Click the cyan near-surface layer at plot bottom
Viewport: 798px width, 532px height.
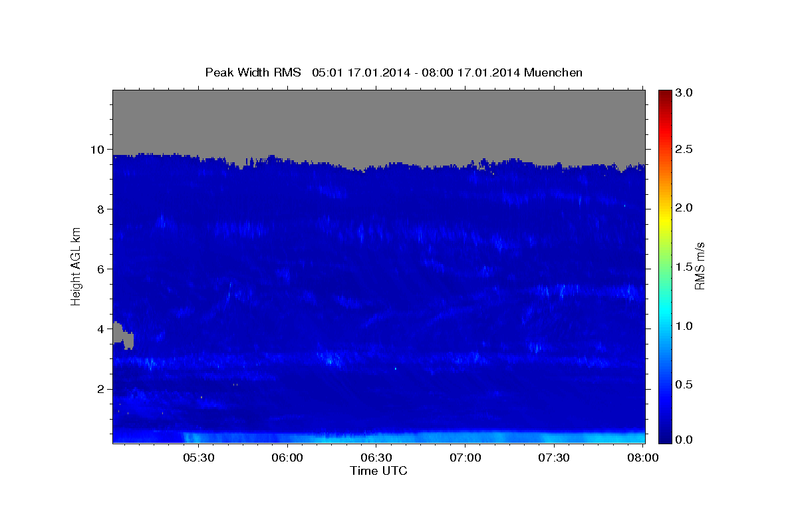pyautogui.click(x=378, y=437)
